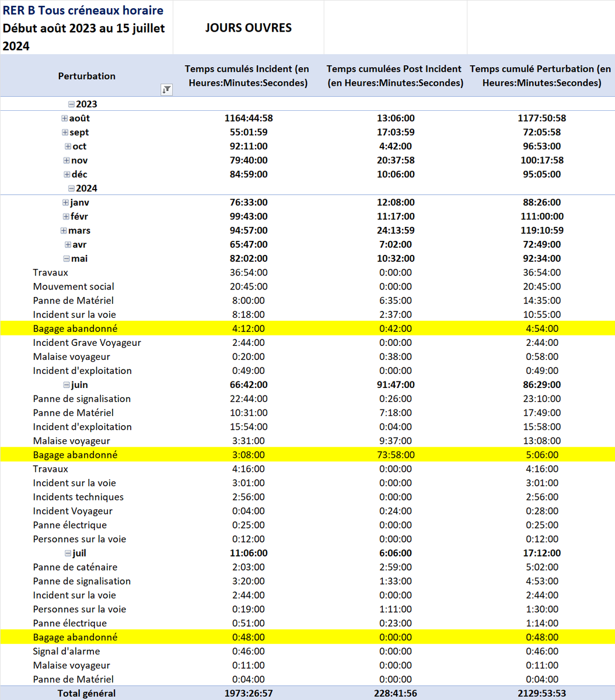The height and width of the screenshot is (700, 615).
Task: Select the highlighted value 73:58:00
Action: (396, 455)
